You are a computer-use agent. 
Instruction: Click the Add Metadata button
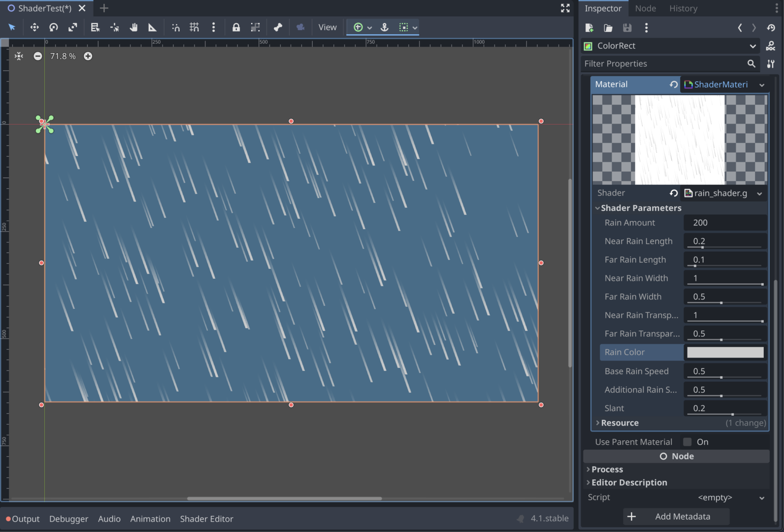tap(677, 517)
